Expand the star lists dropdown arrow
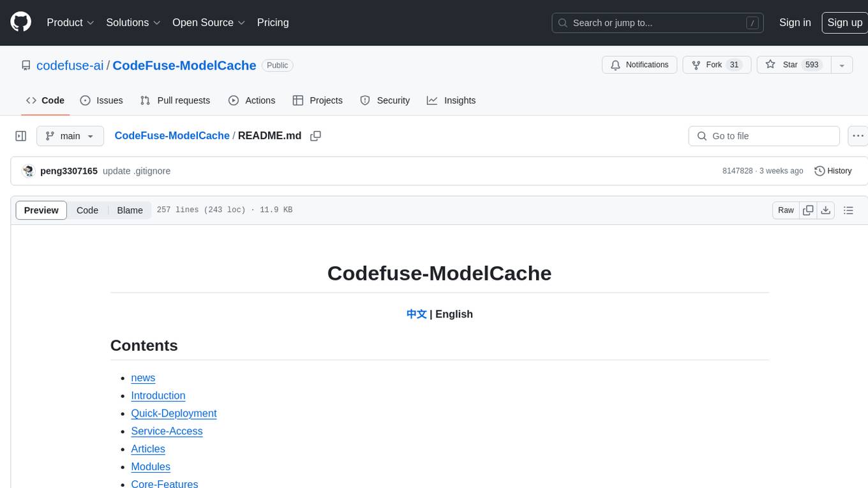The image size is (868, 488). (x=842, y=65)
